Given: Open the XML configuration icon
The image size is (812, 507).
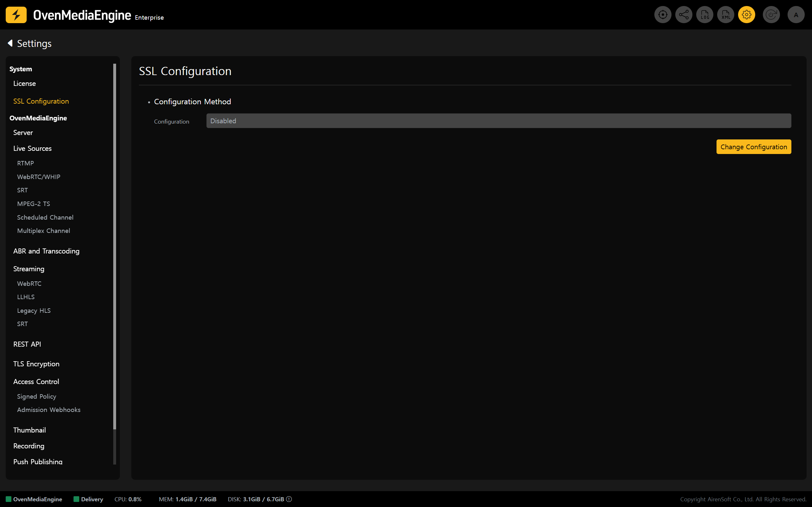Looking at the screenshot, I should [725, 15].
